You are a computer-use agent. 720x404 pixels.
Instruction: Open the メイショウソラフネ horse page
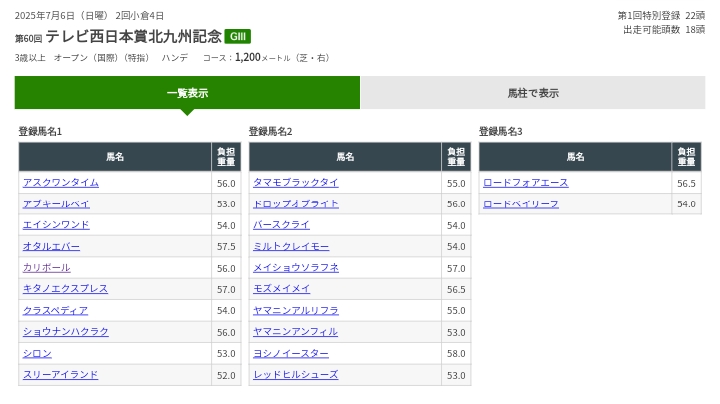[296, 268]
